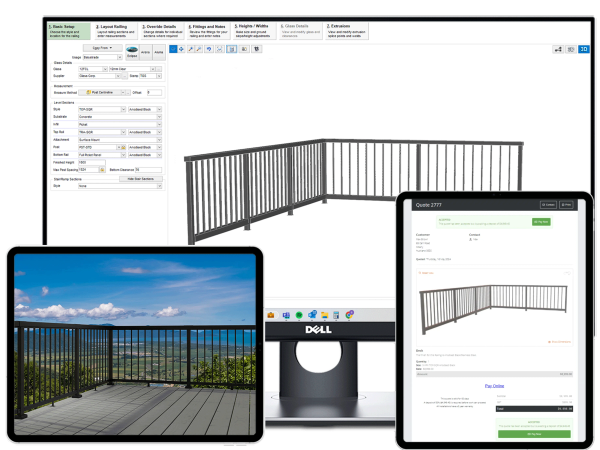The height and width of the screenshot is (450, 600).
Task: Click the blue undo arrow icon
Action: pyautogui.click(x=209, y=49)
